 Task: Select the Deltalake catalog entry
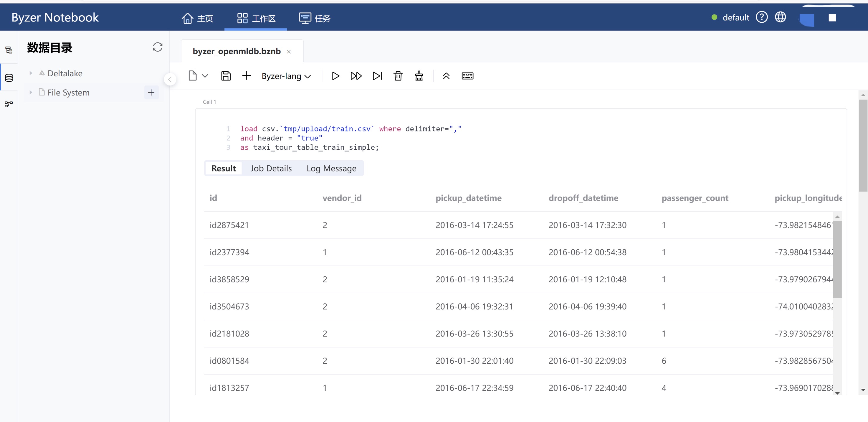(65, 73)
